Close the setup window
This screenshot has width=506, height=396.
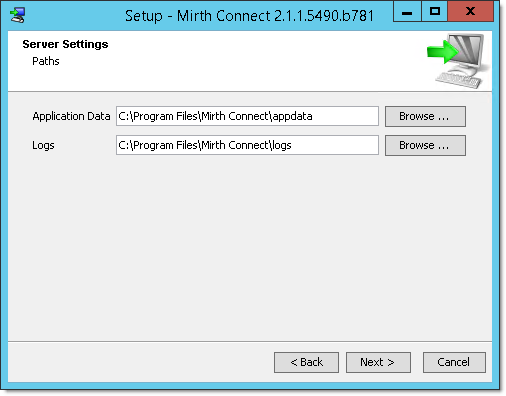click(x=470, y=11)
